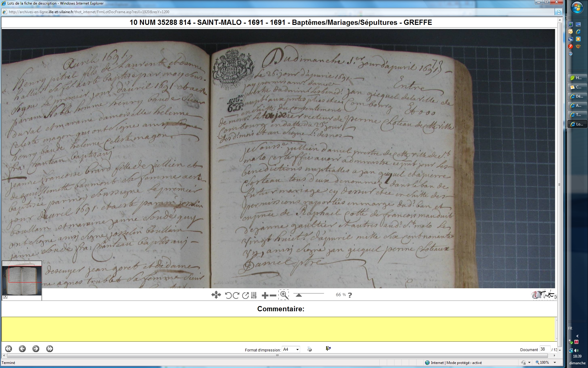Select the pan/move image tool

tap(216, 295)
